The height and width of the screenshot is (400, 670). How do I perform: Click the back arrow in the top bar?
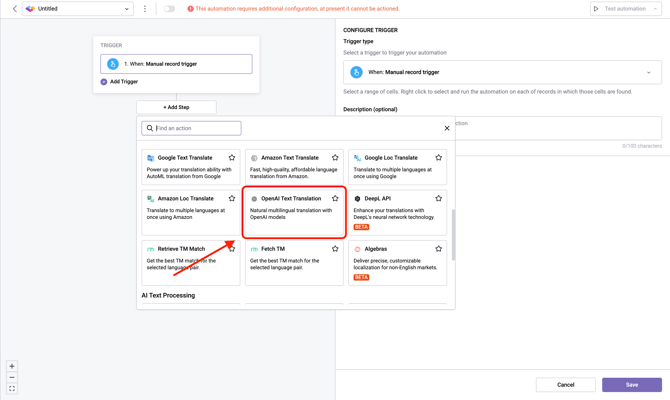14,9
